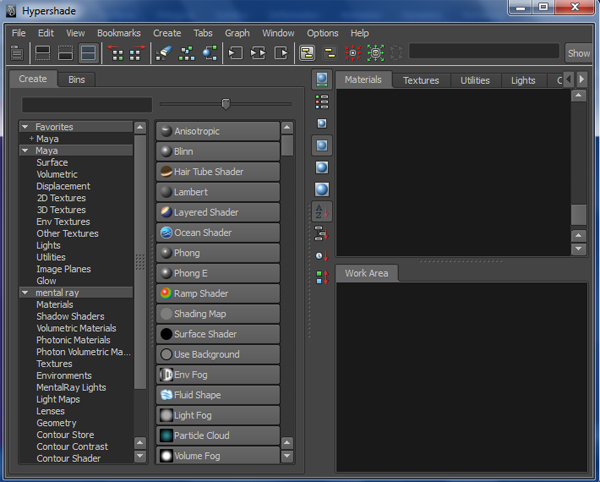Viewport: 600px width, 482px height.
Task: Toggle the highlighted yellow container view icon
Action: tap(307, 53)
